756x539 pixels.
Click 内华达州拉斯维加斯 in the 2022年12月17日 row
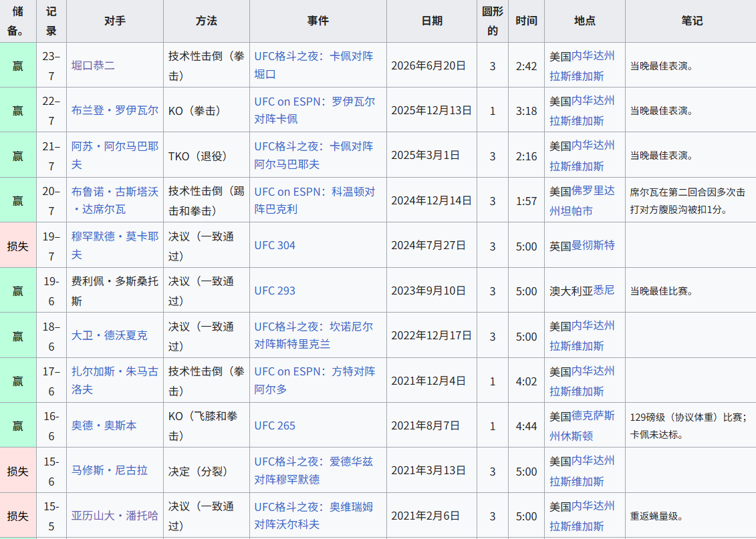(582, 335)
